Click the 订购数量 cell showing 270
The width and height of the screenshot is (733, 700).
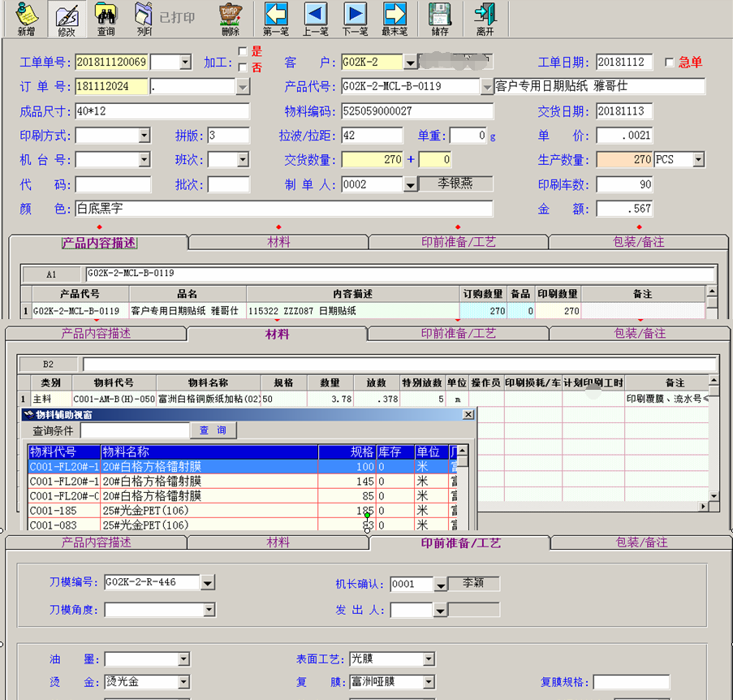coord(483,311)
